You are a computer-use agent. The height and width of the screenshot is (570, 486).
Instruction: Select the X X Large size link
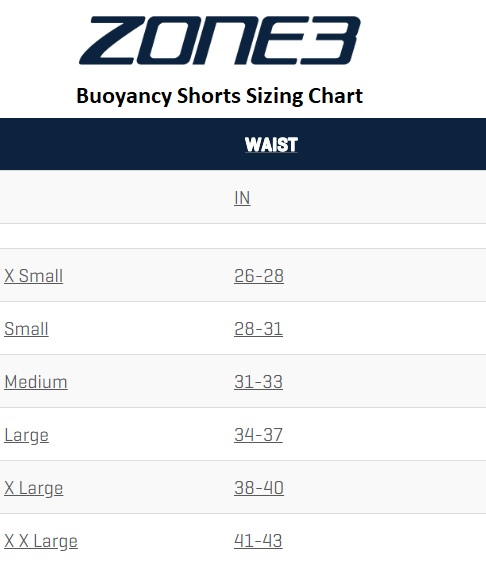coord(41,541)
